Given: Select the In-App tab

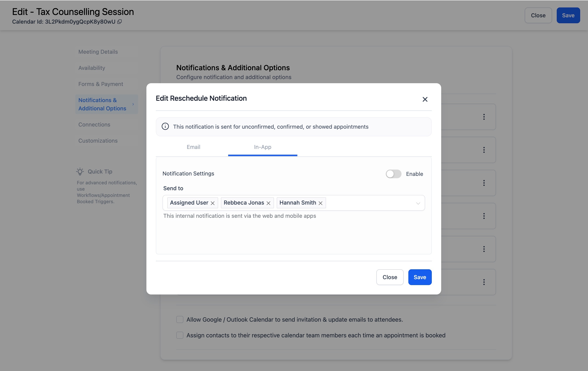Looking at the screenshot, I should pyautogui.click(x=263, y=147).
